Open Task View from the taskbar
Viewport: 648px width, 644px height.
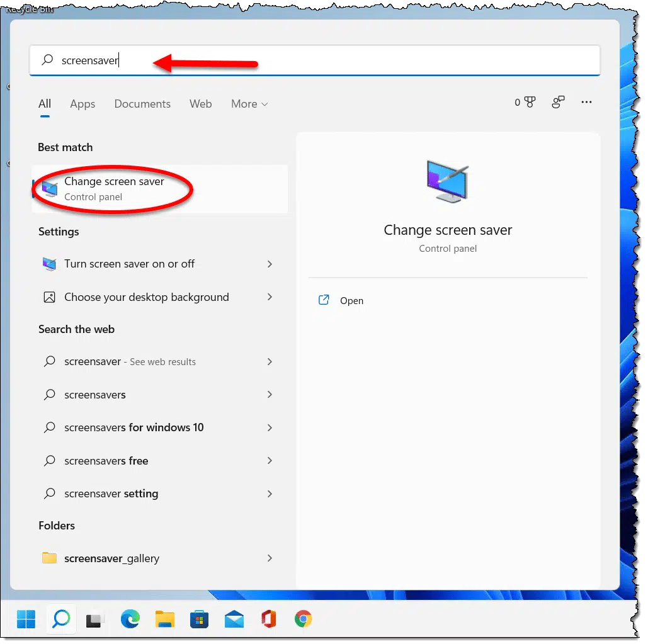click(x=95, y=620)
